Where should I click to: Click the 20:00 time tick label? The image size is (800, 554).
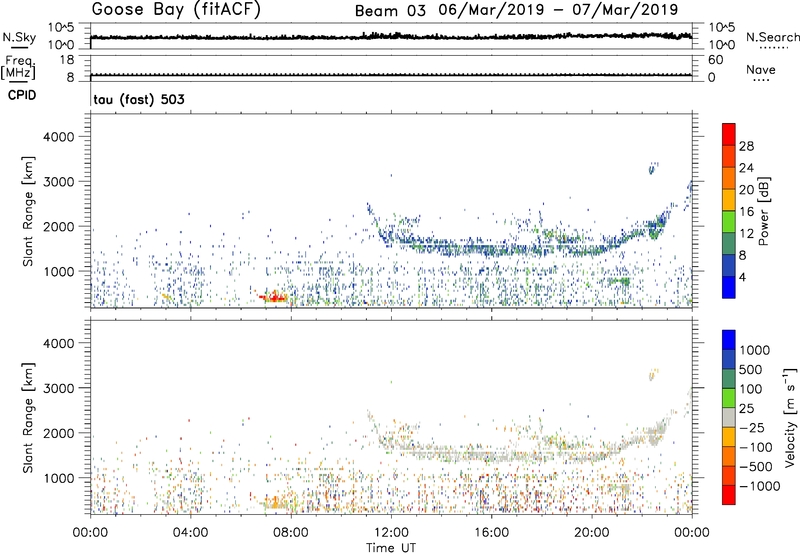click(592, 532)
